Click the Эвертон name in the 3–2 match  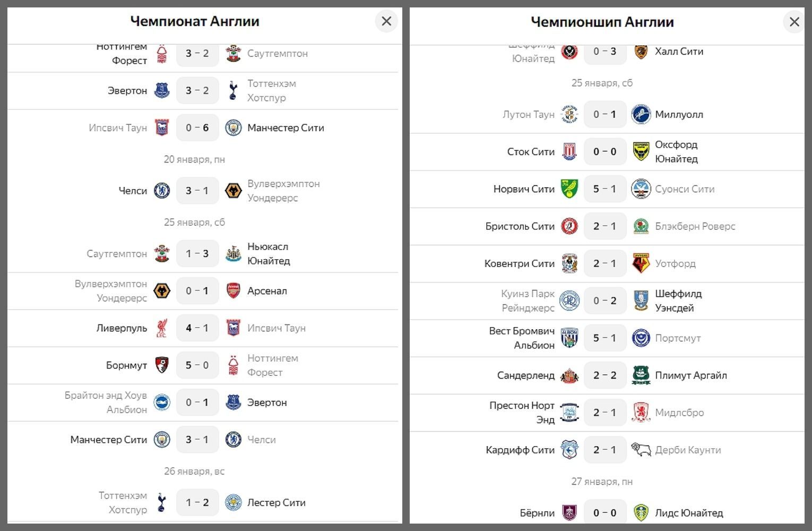(127, 91)
